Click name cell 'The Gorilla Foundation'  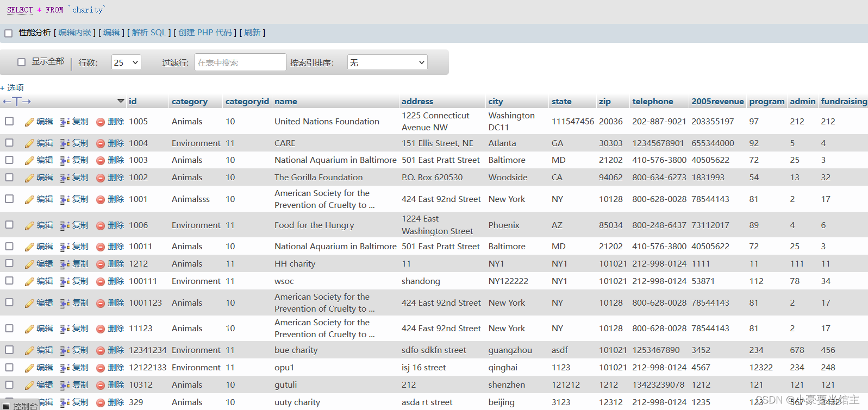(319, 178)
